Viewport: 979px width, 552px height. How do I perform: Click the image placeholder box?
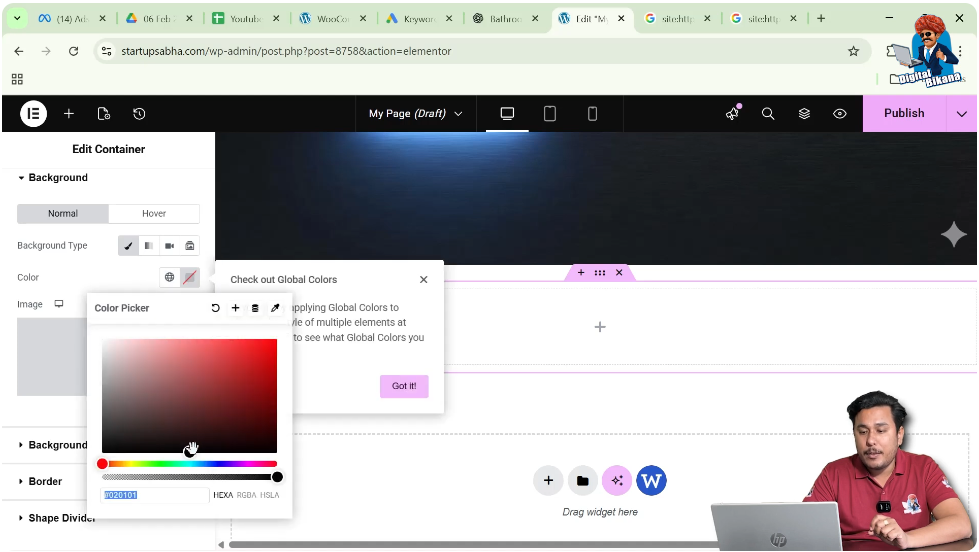[x=52, y=357]
